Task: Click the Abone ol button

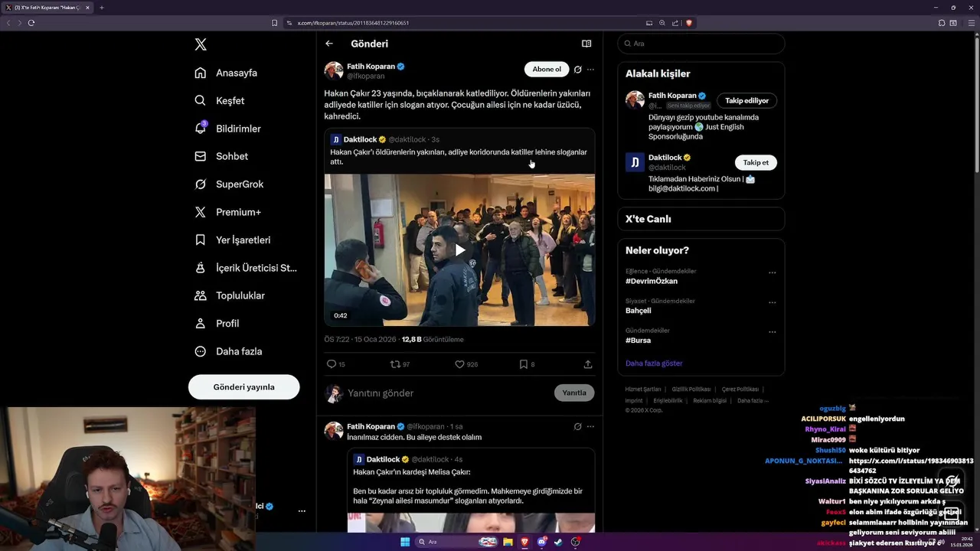Action: point(547,70)
